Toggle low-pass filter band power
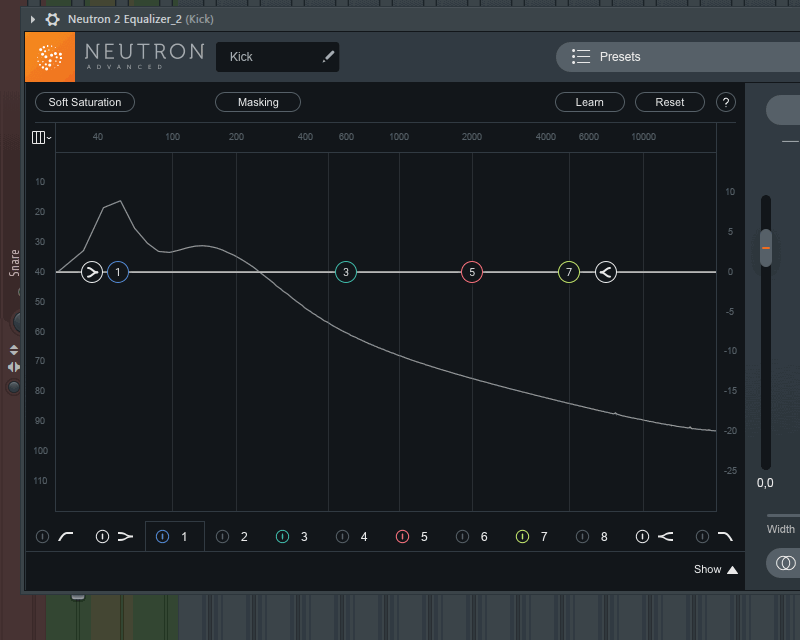Screen dimensions: 800x640 703,536
